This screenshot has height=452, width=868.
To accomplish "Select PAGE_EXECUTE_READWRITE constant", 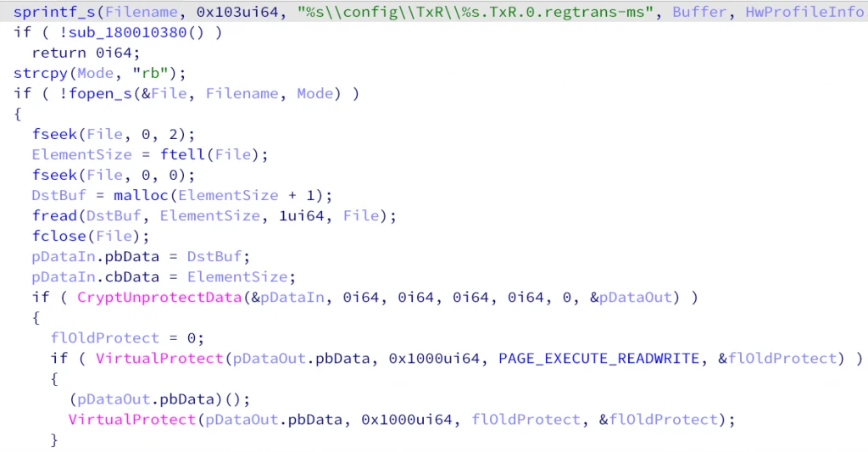I will pos(598,359).
